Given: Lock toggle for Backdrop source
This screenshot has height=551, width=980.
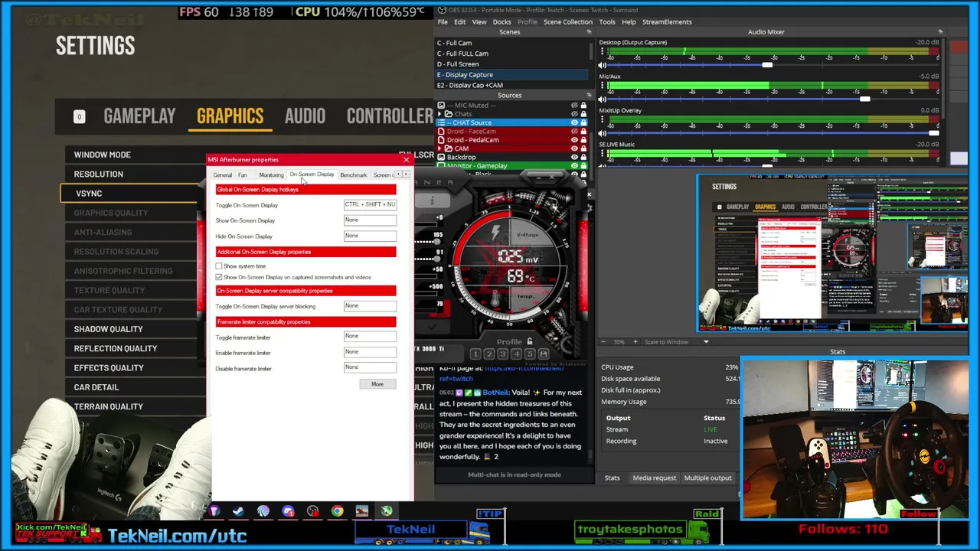Looking at the screenshot, I should tap(583, 158).
